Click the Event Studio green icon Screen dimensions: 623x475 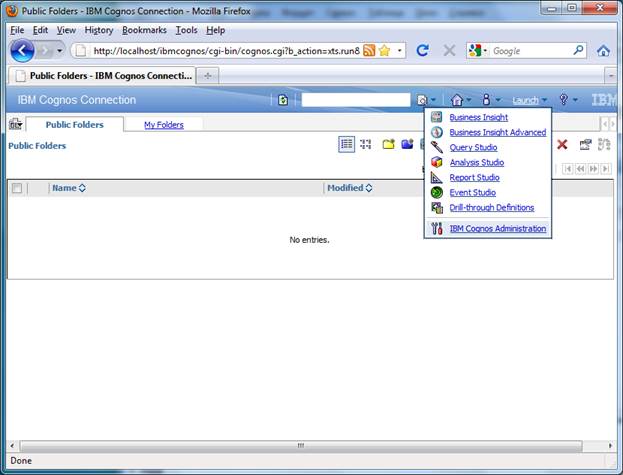click(437, 192)
